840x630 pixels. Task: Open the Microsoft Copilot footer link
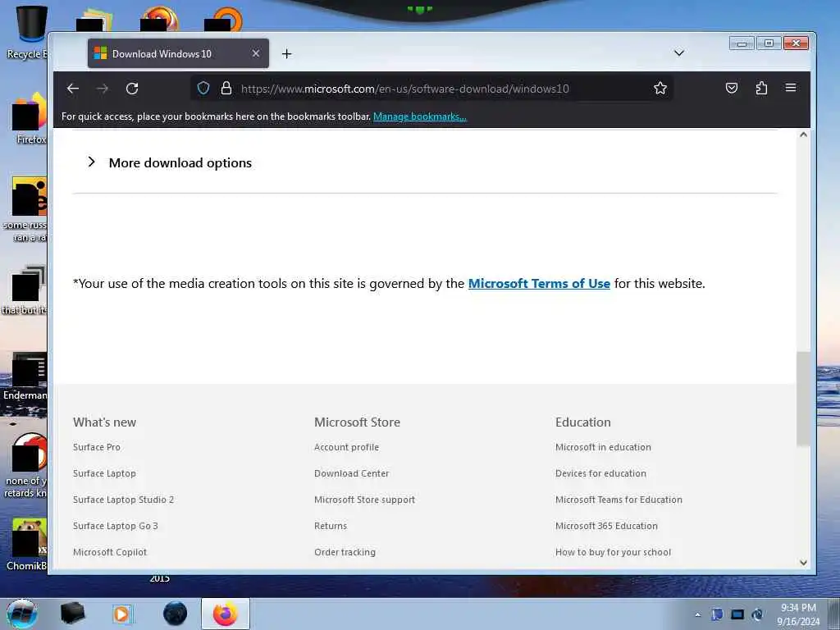point(110,552)
